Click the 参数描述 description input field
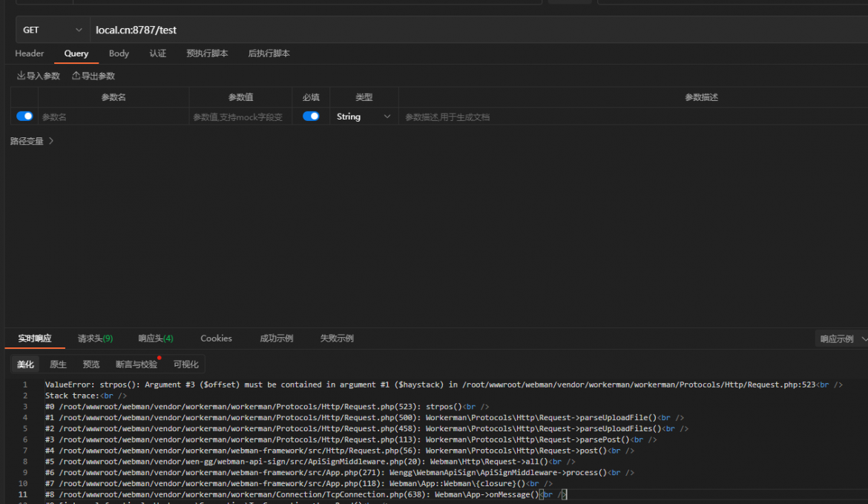The width and height of the screenshot is (868, 504). tap(634, 117)
